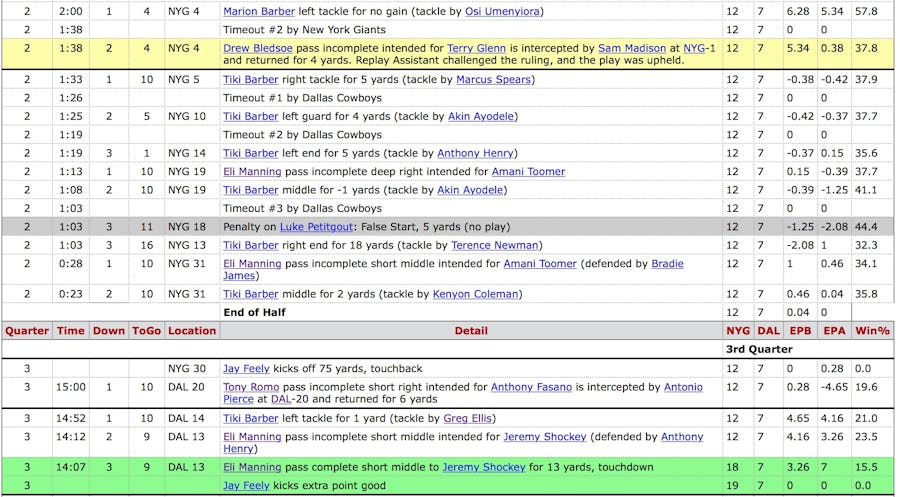Open Tony Romo's player page

point(251,387)
